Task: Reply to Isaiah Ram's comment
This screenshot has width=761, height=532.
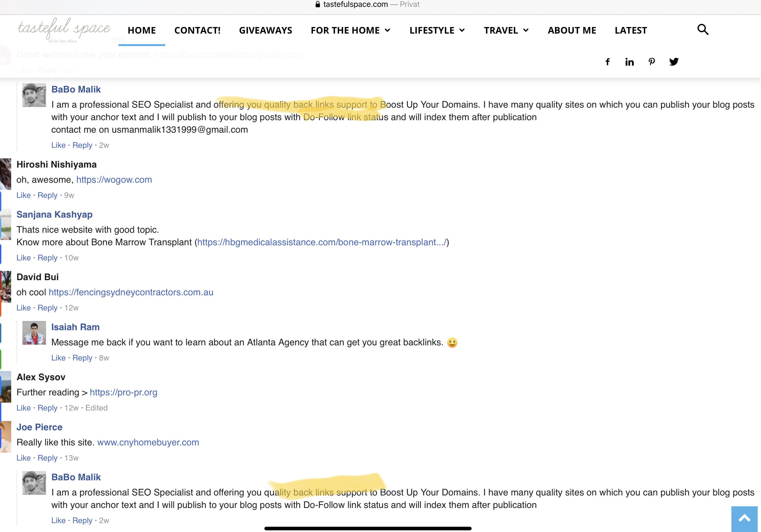Action: 82,358
